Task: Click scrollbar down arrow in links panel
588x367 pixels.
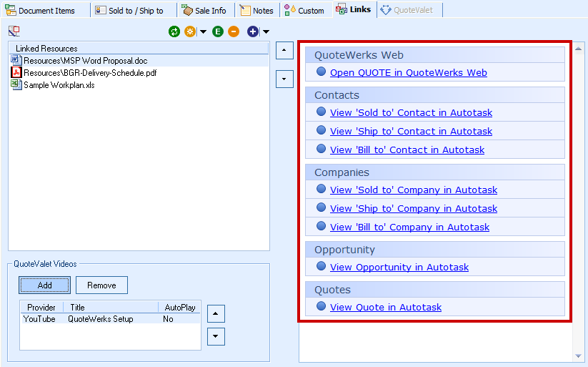Action: (x=578, y=356)
